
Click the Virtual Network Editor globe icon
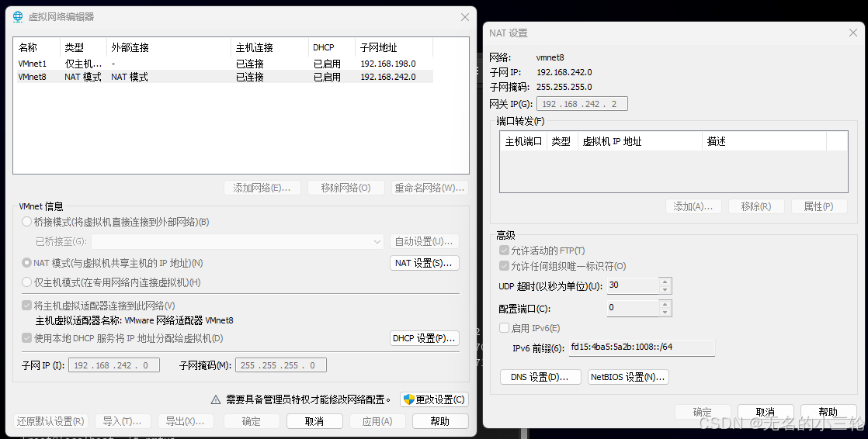(19, 16)
